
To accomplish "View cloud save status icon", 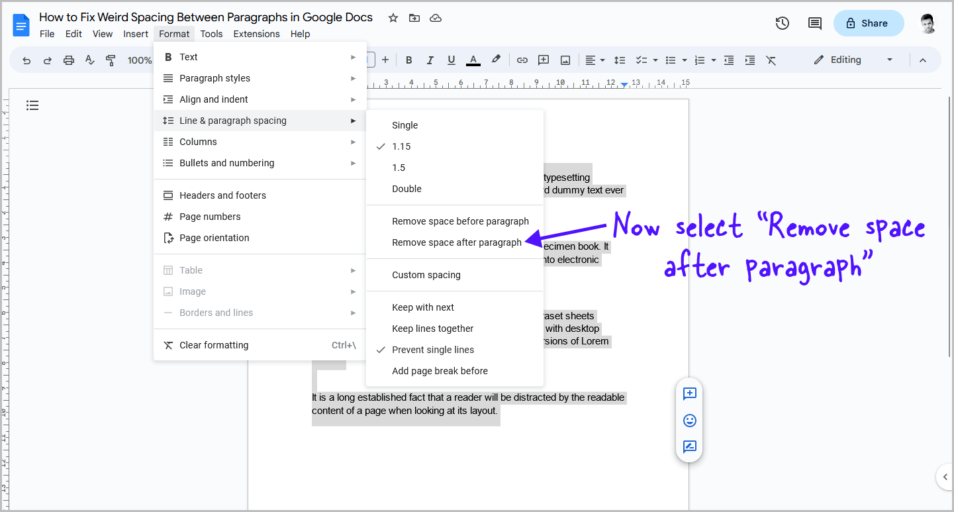I will (x=436, y=18).
